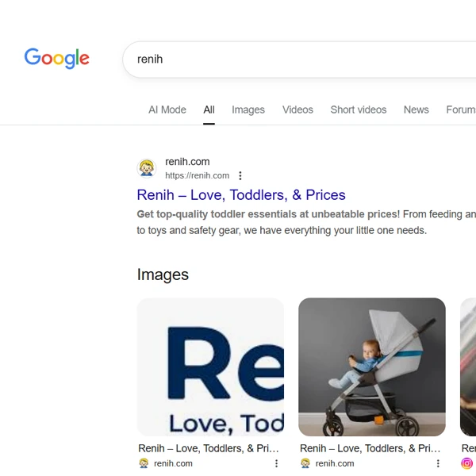Screen dimensions: 476x476
Task: Click the https://renih.com URL text
Action: pyautogui.click(x=197, y=176)
